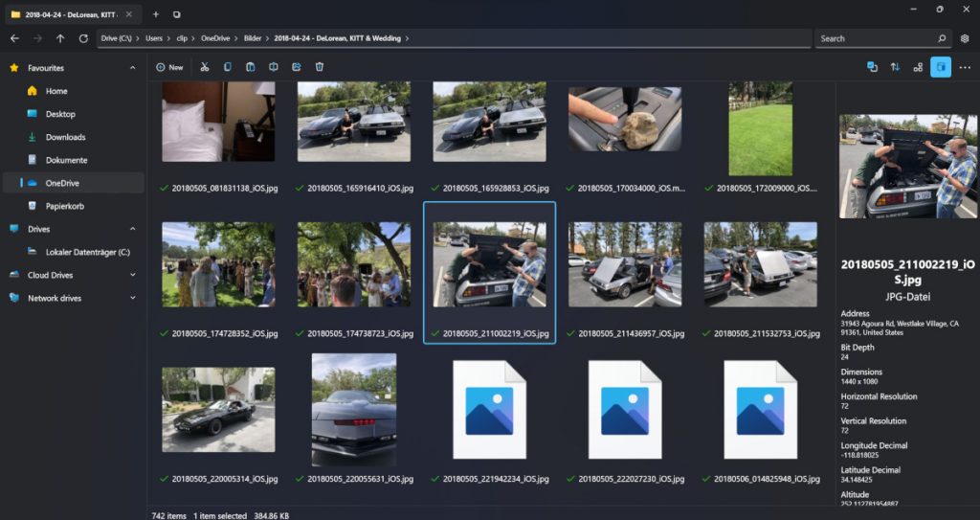The height and width of the screenshot is (520, 980).
Task: Delete selected file with trash icon
Action: [320, 67]
